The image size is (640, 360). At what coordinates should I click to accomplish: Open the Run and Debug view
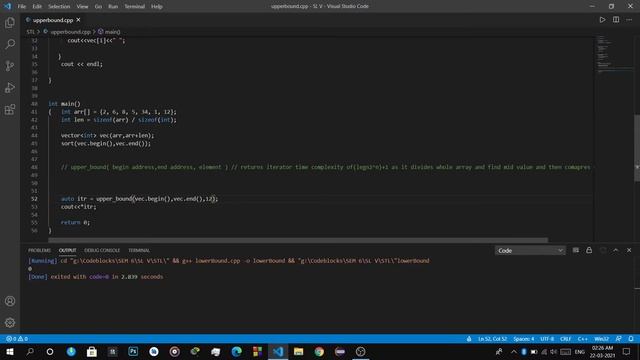10,87
